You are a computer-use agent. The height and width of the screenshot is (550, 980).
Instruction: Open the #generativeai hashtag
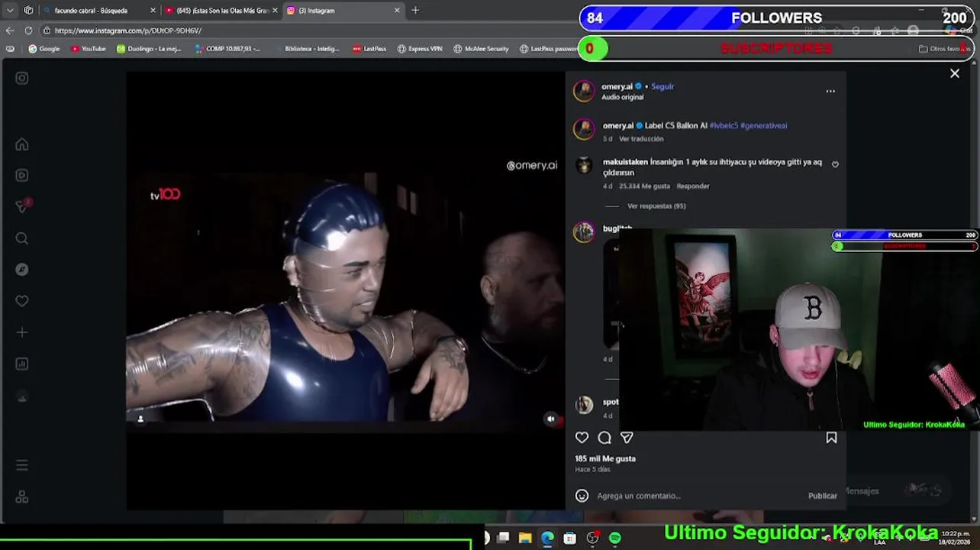point(764,125)
